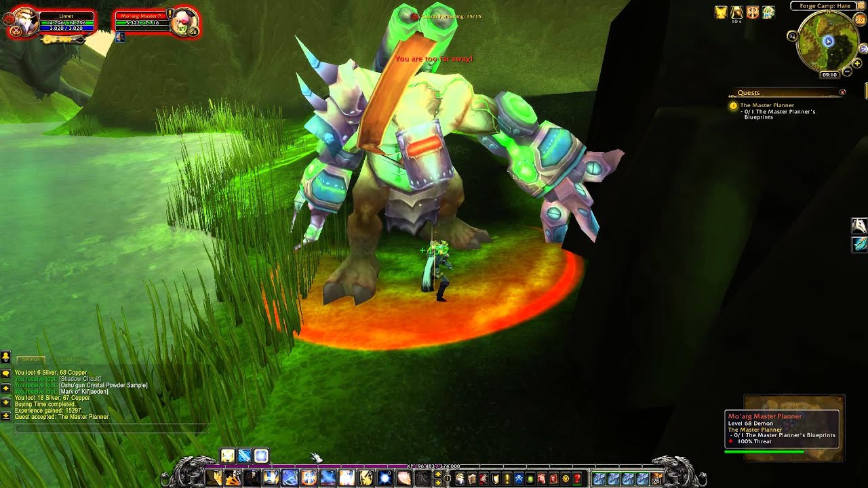This screenshot has height=488, width=868.
Task: Open the backpack showing (26) free slots
Action: pos(656,479)
